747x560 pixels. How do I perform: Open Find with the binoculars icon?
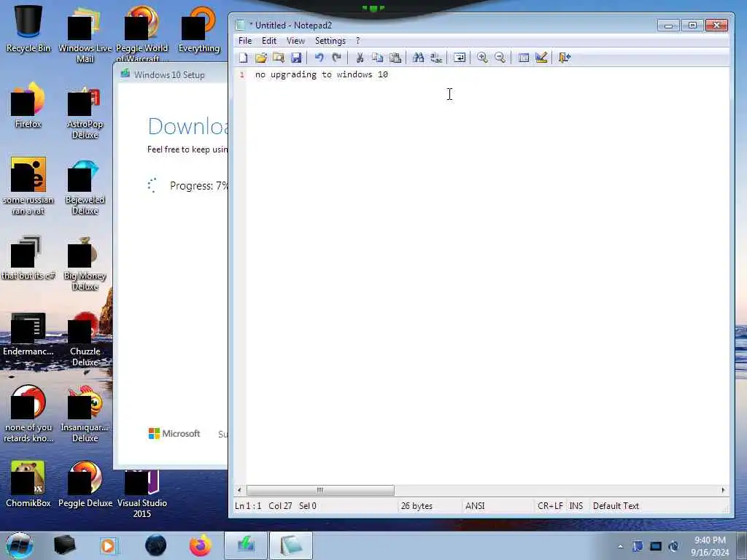click(418, 58)
